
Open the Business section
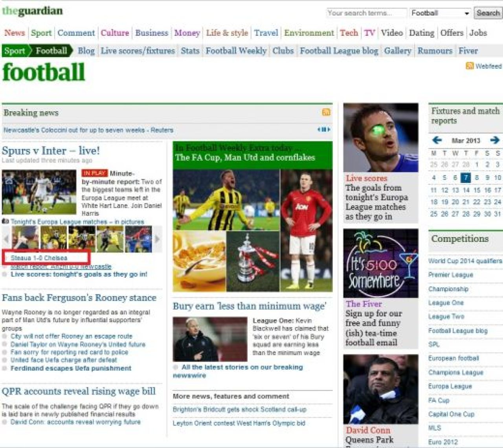pos(152,33)
